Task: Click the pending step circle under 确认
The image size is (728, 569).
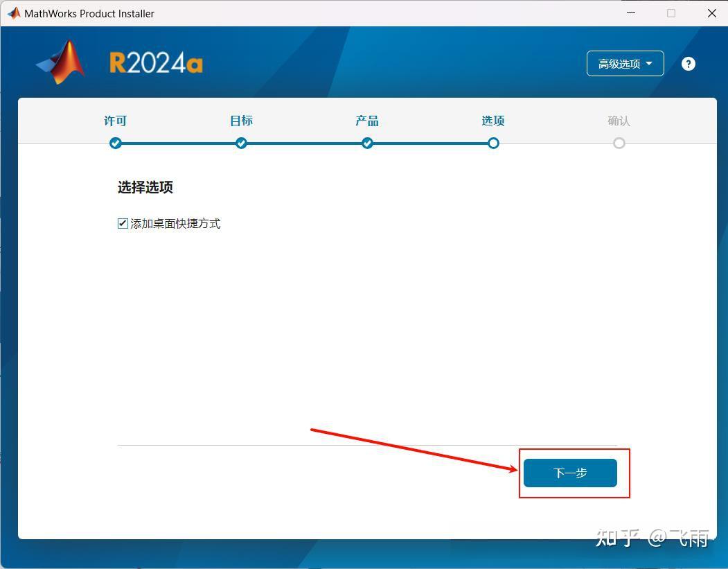Action: (x=619, y=143)
